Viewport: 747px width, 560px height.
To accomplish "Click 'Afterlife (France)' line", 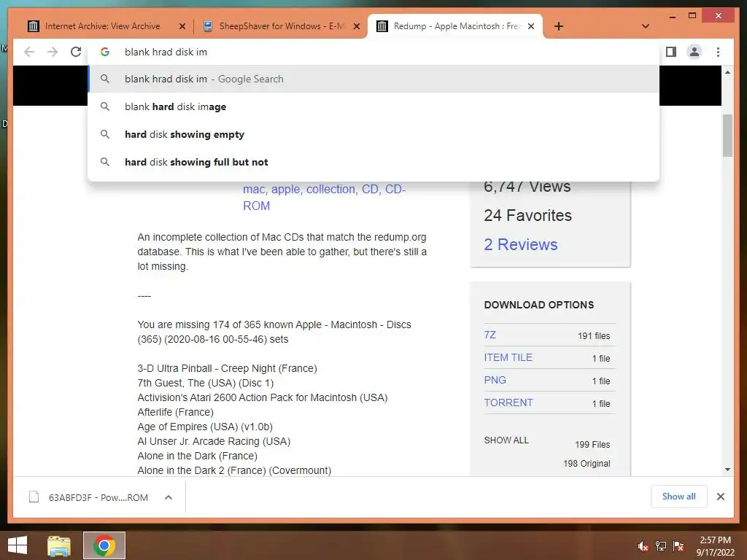I will click(175, 412).
